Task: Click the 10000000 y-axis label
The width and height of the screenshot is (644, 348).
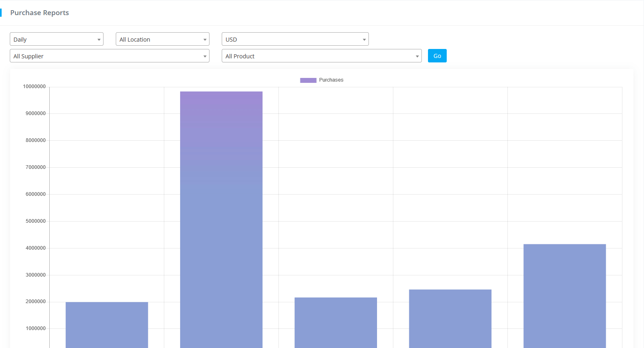Action: pyautogui.click(x=34, y=86)
